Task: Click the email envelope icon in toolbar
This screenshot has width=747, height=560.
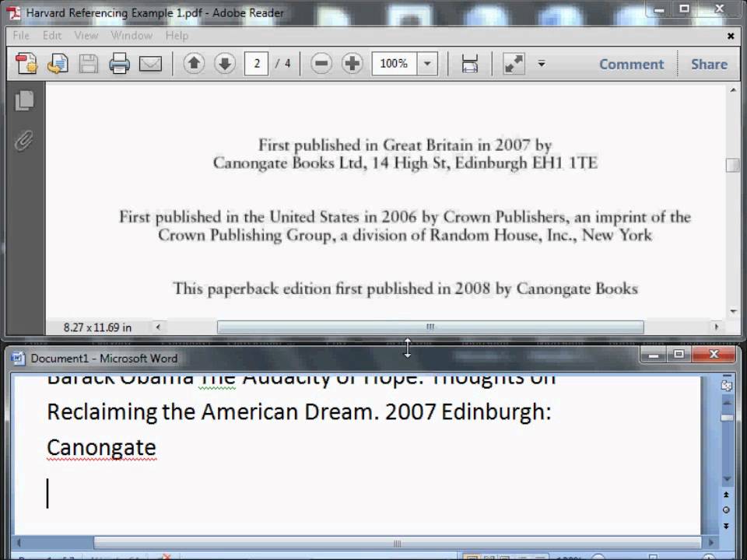Action: coord(150,63)
